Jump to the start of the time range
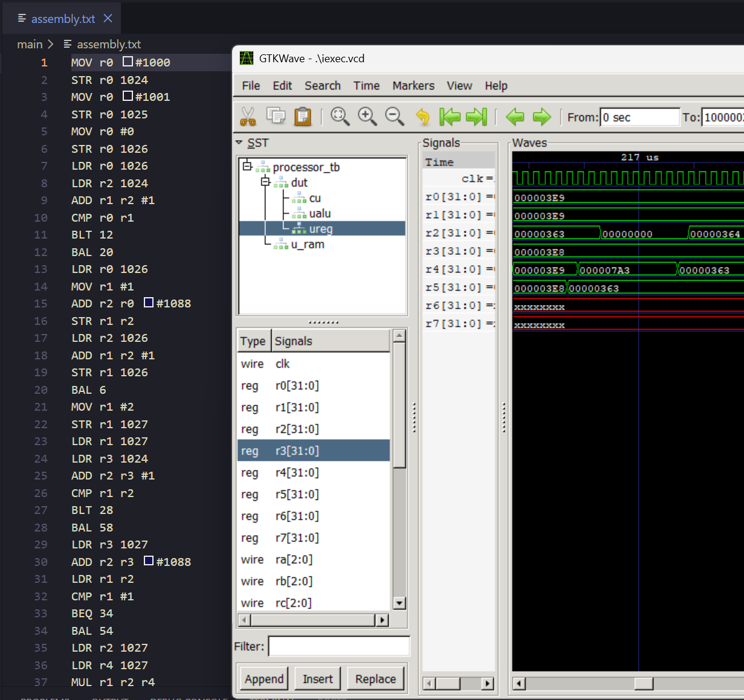 450,116
